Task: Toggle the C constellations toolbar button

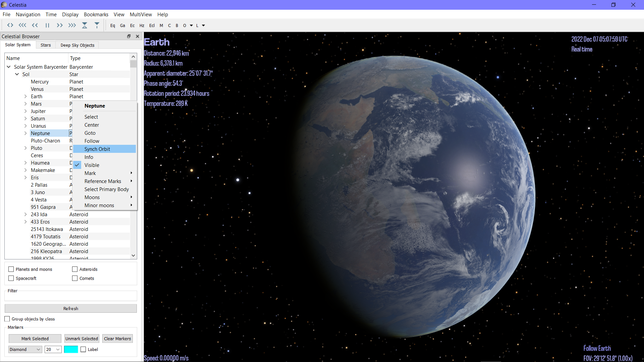Action: tap(169, 25)
